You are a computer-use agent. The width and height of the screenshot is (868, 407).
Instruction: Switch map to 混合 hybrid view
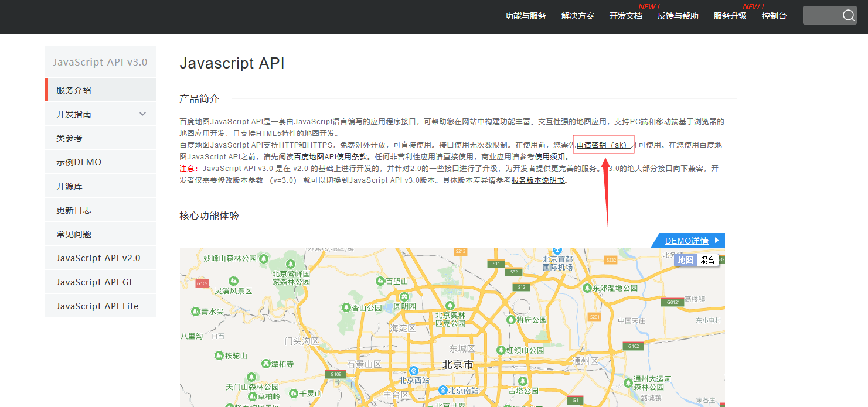707,260
